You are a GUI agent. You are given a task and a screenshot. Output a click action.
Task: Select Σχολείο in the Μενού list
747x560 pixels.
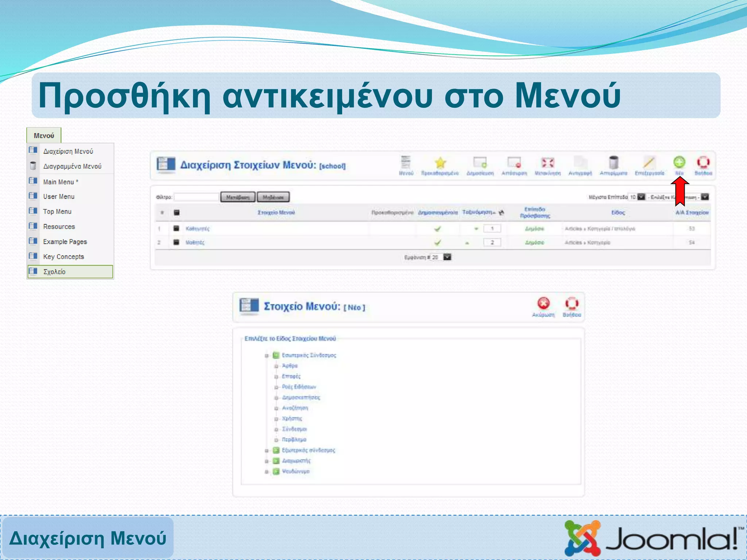click(55, 272)
